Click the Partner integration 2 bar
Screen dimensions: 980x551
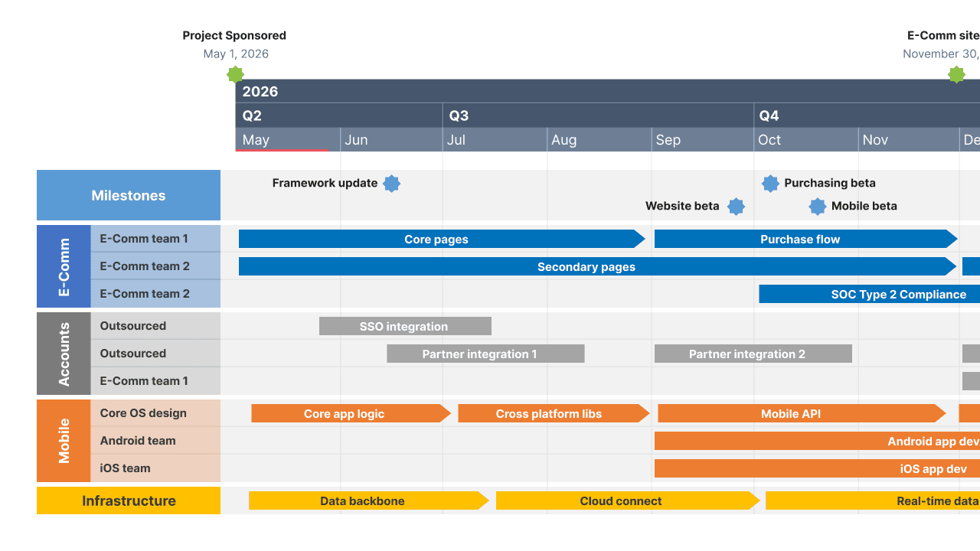[753, 354]
